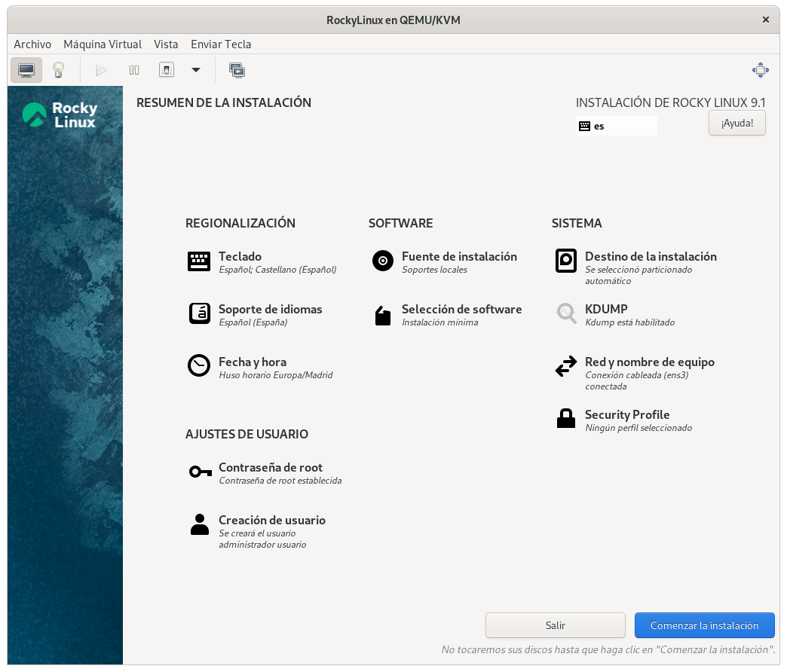Open Selección de software package icon
787x672 pixels.
(x=383, y=315)
